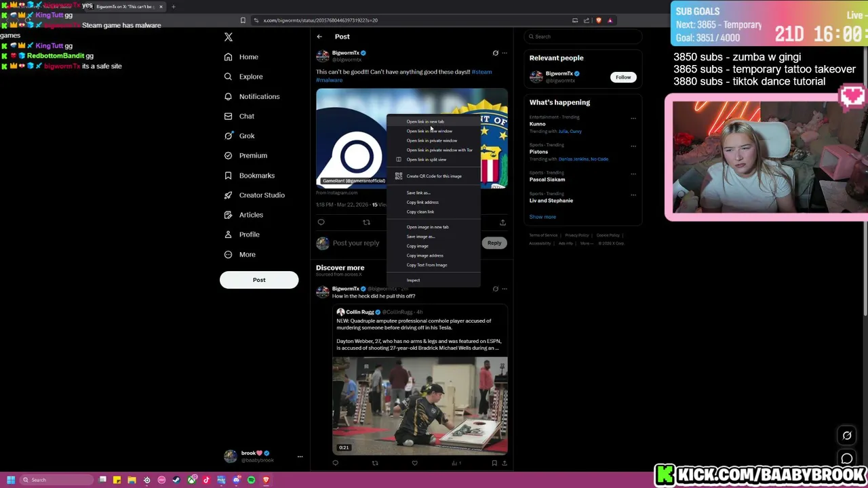Image resolution: width=868 pixels, height=488 pixels.
Task: Click the reply icon under the post
Action: point(321,222)
